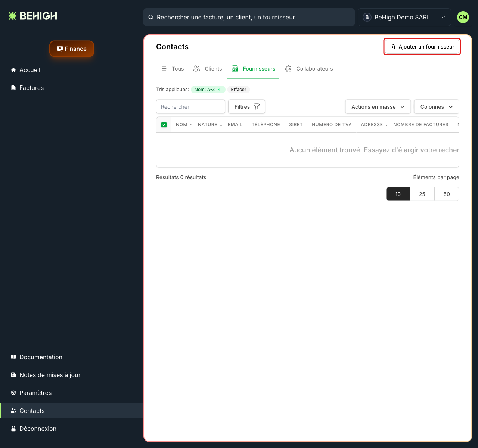The image size is (478, 448).
Task: Open the CM user avatar
Action: click(x=463, y=17)
